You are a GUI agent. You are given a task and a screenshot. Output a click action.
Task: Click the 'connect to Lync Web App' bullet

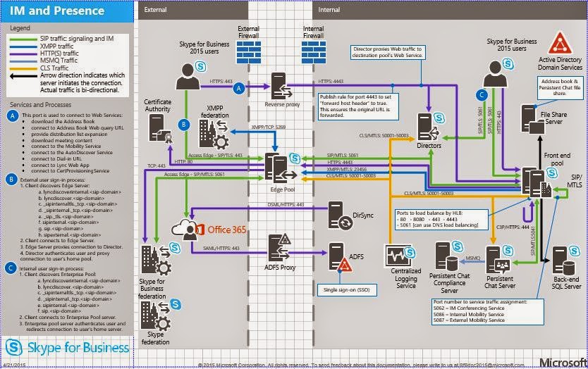click(x=60, y=165)
